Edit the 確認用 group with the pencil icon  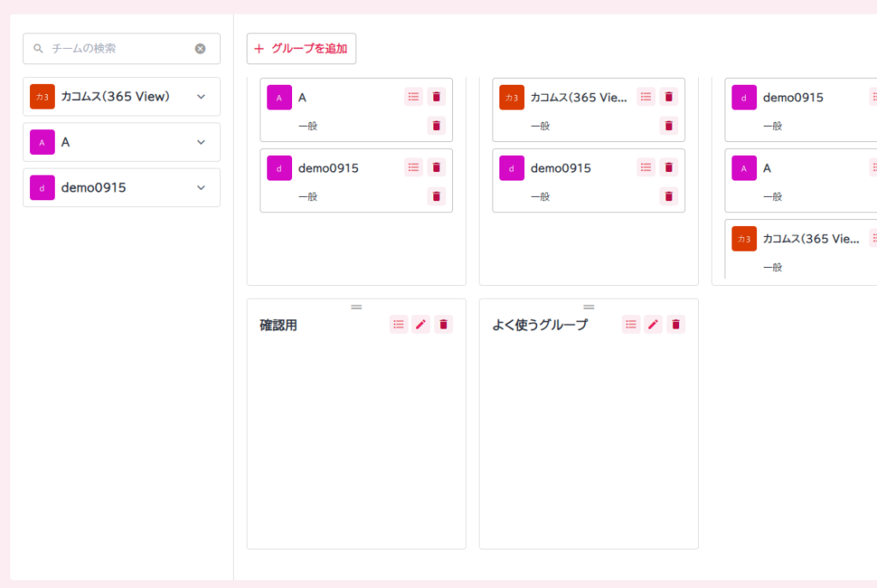421,324
